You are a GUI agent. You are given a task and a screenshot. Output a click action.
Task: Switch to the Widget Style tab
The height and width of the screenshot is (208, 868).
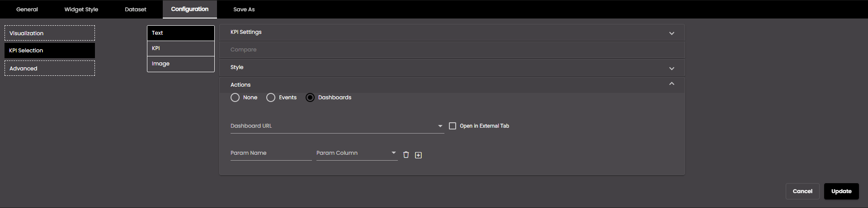click(81, 9)
